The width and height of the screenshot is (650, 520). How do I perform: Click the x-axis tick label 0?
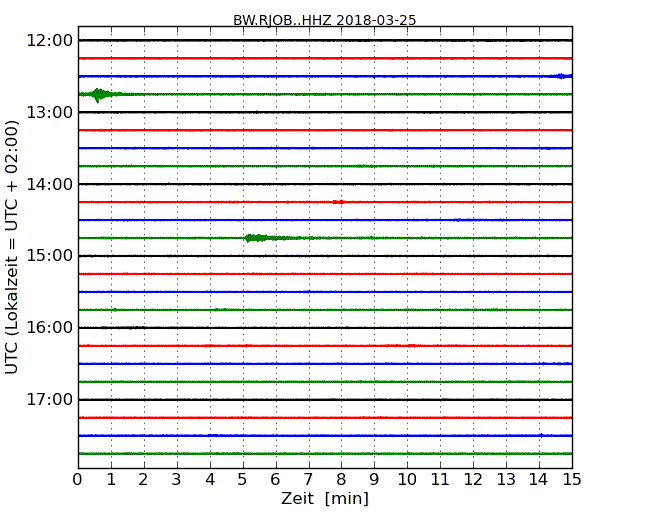click(x=78, y=480)
